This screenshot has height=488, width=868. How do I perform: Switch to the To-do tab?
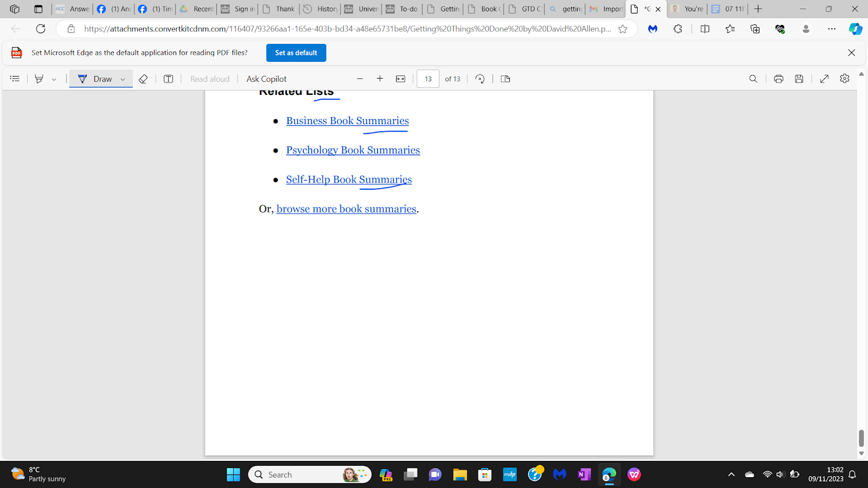point(403,9)
